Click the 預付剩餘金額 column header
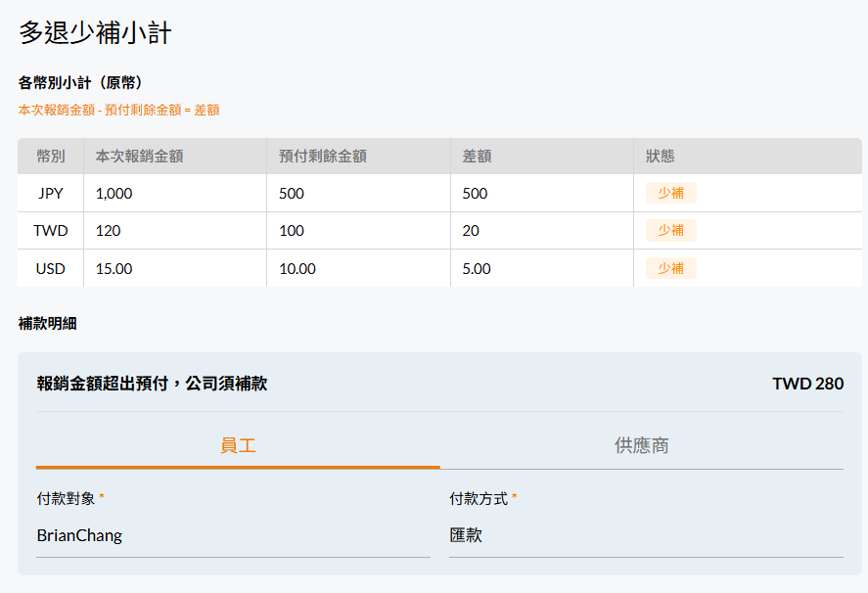Image resolution: width=868 pixels, height=593 pixels. click(359, 157)
